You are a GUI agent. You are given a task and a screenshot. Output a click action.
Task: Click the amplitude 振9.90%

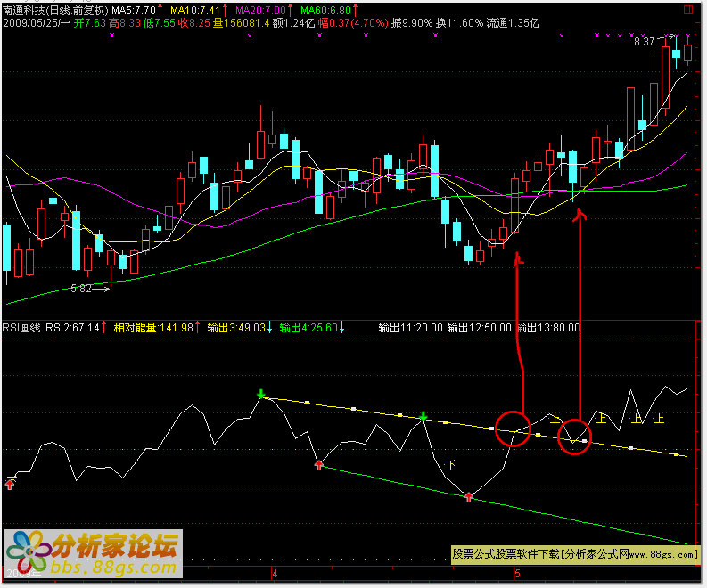click(x=412, y=23)
